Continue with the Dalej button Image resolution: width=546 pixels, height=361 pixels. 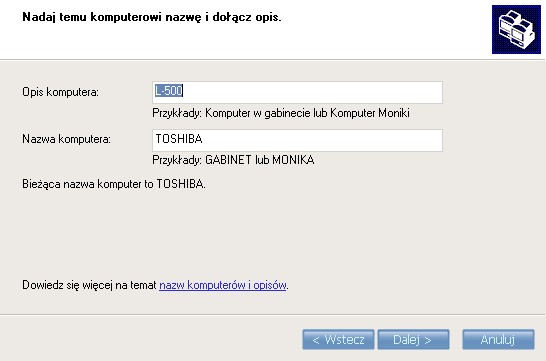tap(413, 339)
